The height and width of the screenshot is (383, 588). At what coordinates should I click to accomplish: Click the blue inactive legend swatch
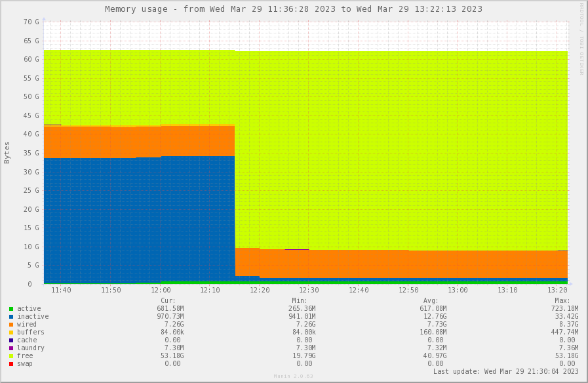(11, 317)
